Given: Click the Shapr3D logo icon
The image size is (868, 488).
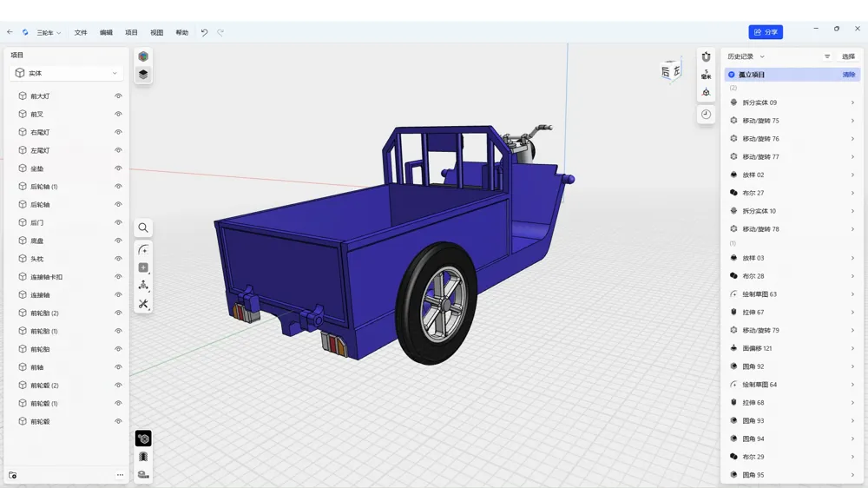Looking at the screenshot, I should [x=25, y=32].
